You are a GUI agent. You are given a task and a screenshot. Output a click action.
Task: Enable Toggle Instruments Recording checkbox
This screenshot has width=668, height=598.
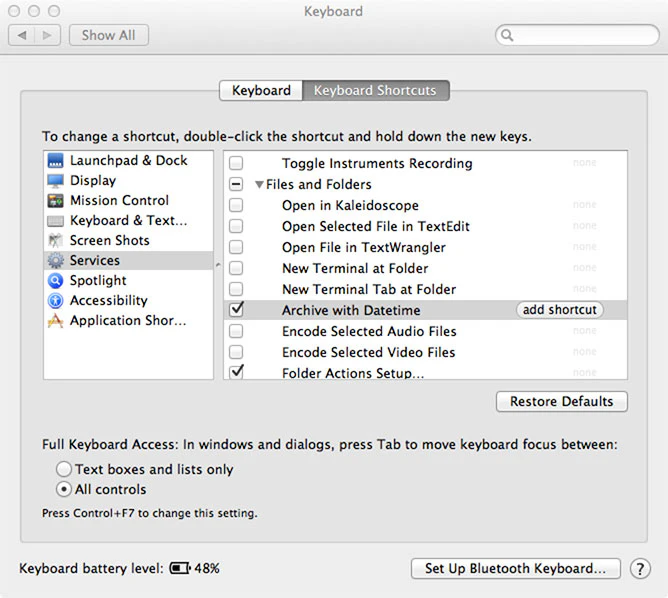236,163
